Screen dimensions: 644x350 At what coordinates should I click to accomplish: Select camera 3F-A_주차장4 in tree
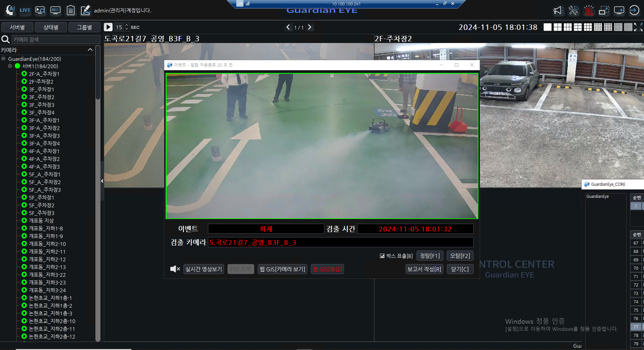(x=44, y=143)
